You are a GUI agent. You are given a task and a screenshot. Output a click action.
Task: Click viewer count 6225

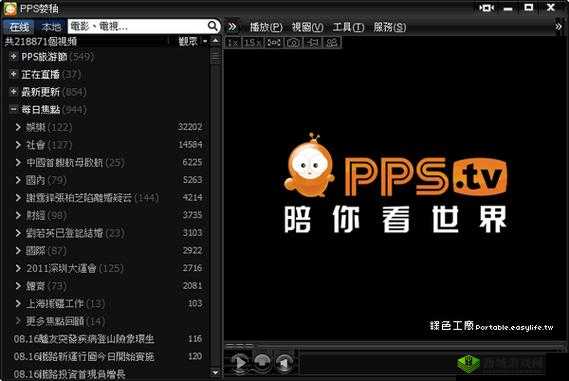click(192, 162)
